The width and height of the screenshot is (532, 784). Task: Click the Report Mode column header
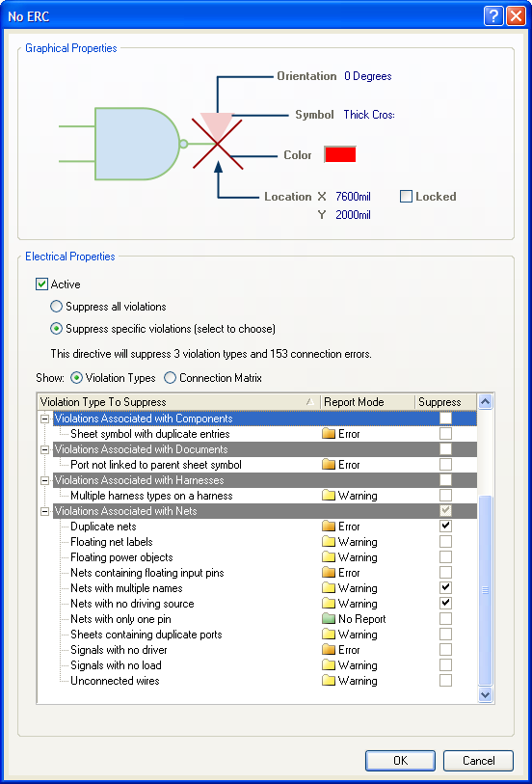367,402
